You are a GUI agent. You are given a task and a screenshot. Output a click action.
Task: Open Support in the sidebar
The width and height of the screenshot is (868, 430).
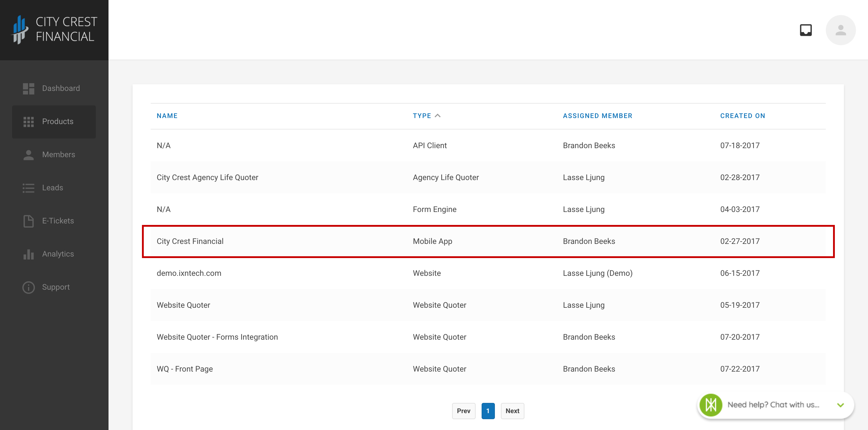pos(54,287)
